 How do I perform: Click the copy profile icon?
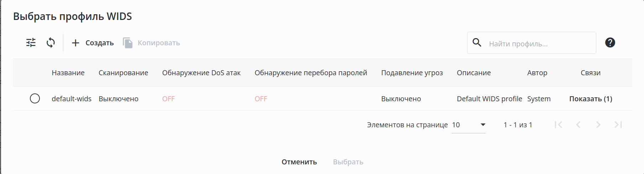click(127, 43)
